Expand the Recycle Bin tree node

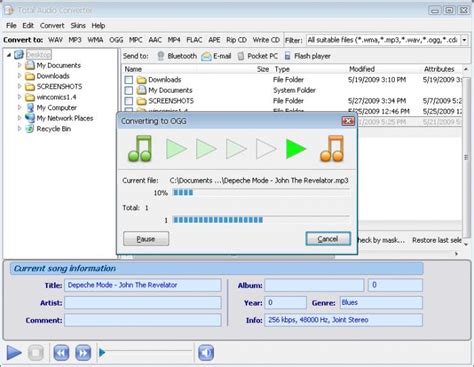coord(19,128)
